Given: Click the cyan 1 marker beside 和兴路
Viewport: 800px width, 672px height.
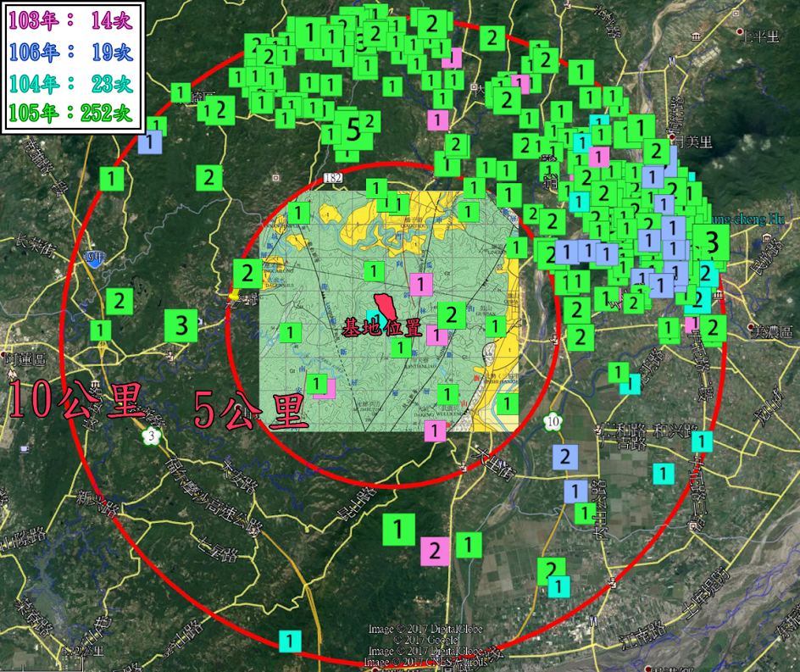Looking at the screenshot, I should (702, 442).
